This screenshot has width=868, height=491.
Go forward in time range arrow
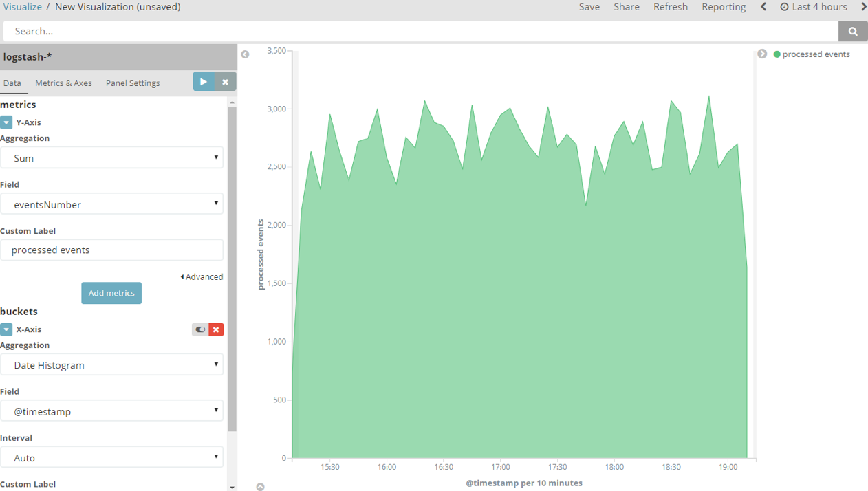tap(864, 7)
